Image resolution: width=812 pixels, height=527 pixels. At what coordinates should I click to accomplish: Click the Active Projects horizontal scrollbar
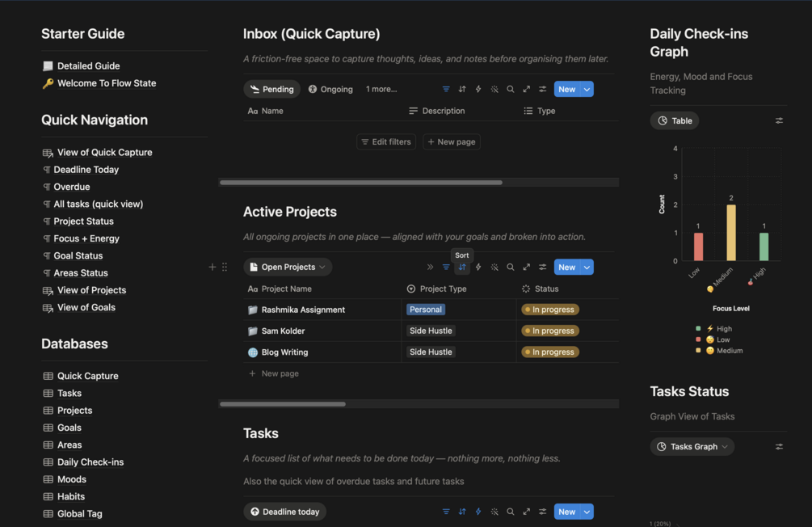[283, 403]
